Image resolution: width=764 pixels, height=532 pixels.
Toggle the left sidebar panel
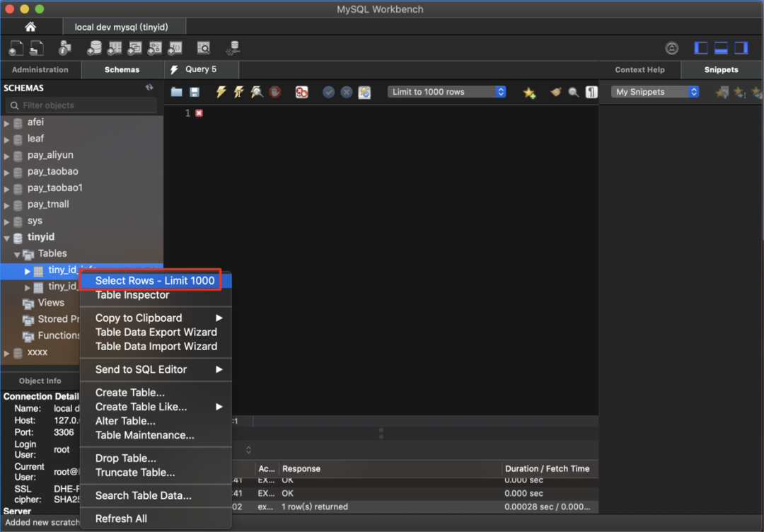click(700, 47)
